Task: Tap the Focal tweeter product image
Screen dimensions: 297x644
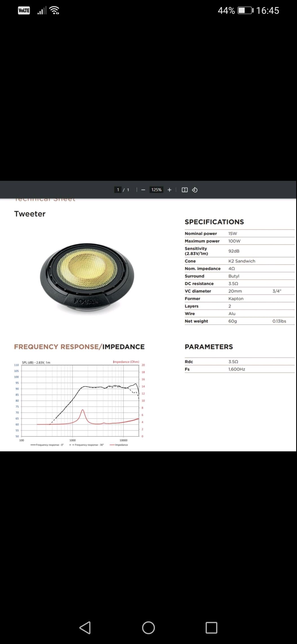Action: click(87, 277)
